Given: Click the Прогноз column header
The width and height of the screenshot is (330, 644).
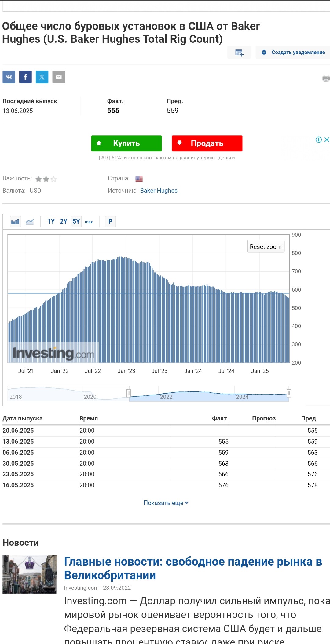Looking at the screenshot, I should pyautogui.click(x=264, y=418).
